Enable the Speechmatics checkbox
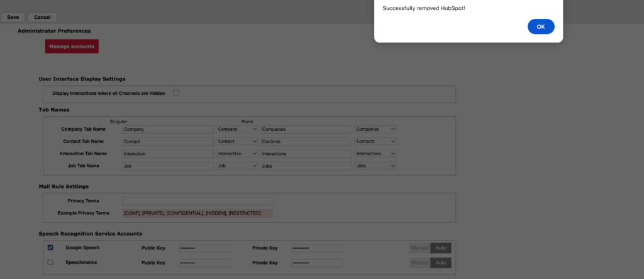Viewport: 644px width, 279px height. [50, 262]
